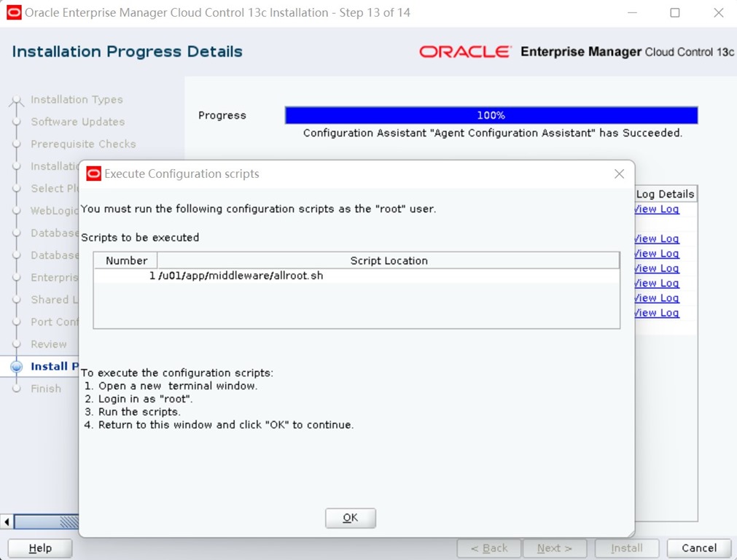
Task: Select the Port Configuration step
Action: click(x=55, y=322)
